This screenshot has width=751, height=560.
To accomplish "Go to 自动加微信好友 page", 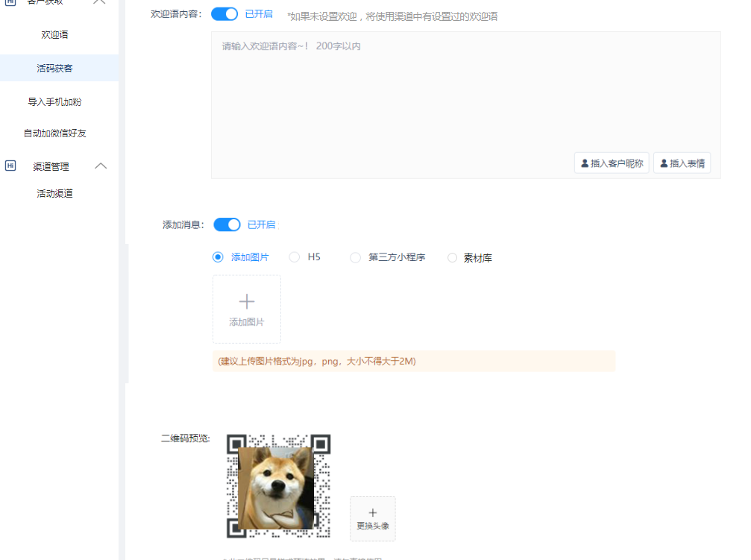I will pyautogui.click(x=54, y=133).
